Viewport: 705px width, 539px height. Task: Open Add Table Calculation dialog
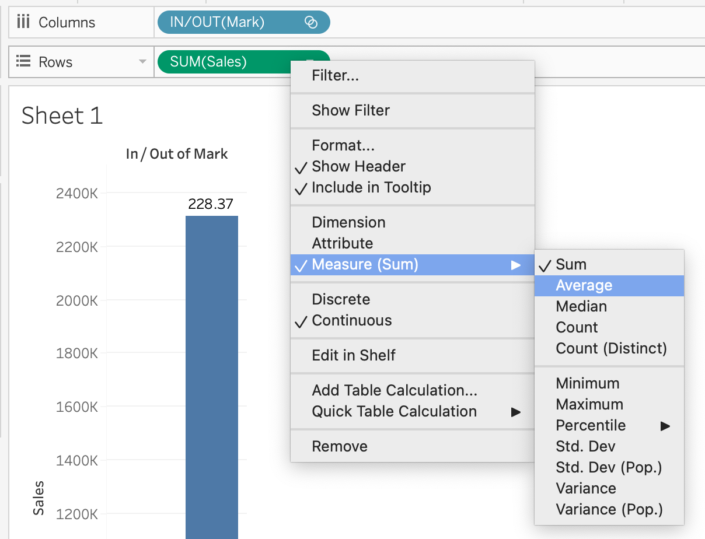click(394, 390)
